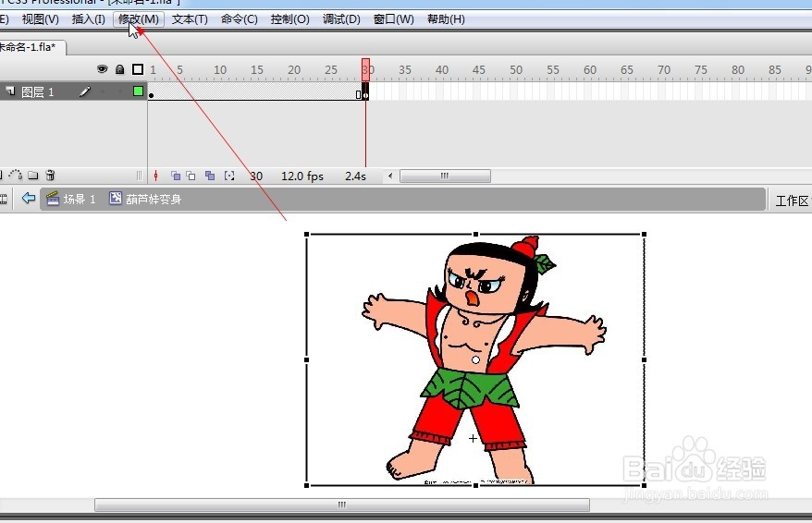The width and height of the screenshot is (812, 523).
Task: Toggle the green outline box of 图层 1
Action: (138, 91)
